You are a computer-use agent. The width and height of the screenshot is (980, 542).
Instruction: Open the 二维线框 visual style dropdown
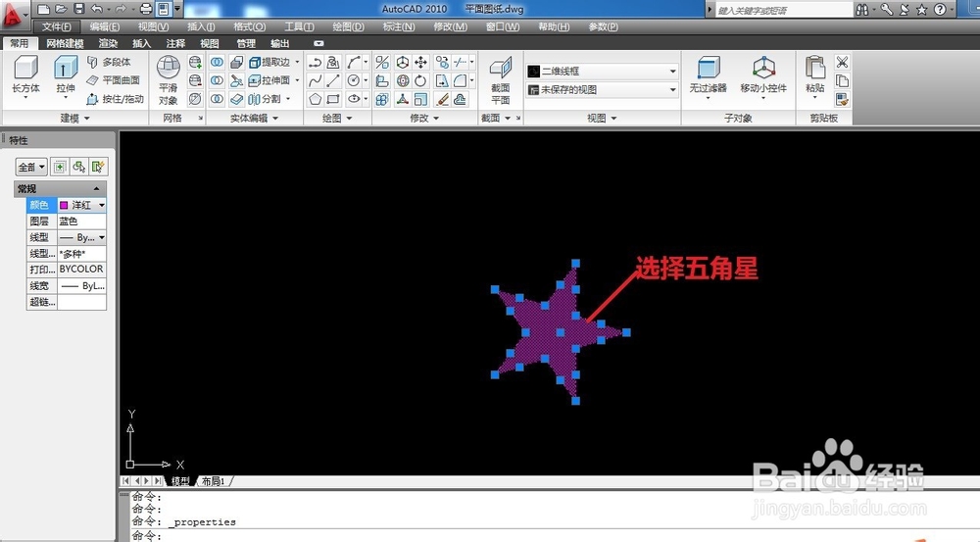click(603, 72)
